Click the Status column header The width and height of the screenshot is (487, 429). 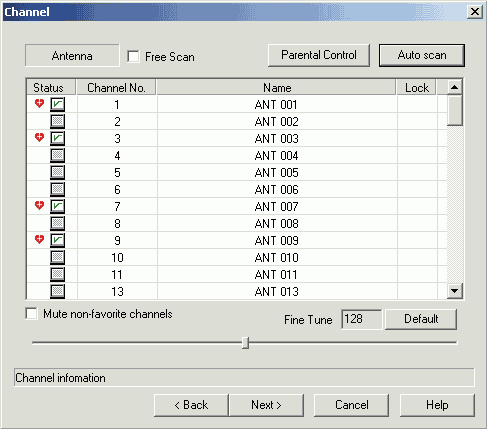click(51, 87)
